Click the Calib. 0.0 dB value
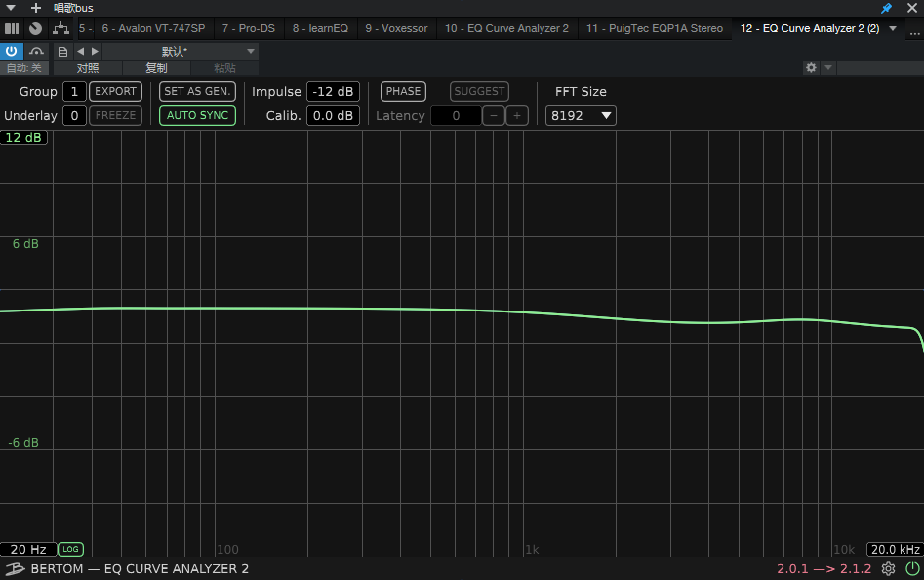Viewport: 924px width, 580px height. pos(333,115)
